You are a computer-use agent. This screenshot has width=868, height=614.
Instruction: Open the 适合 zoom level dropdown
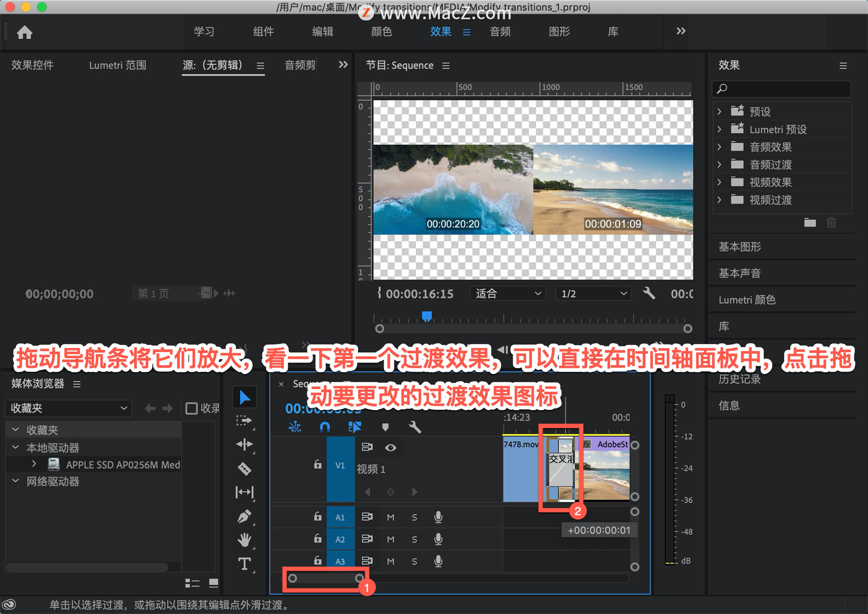point(508,294)
